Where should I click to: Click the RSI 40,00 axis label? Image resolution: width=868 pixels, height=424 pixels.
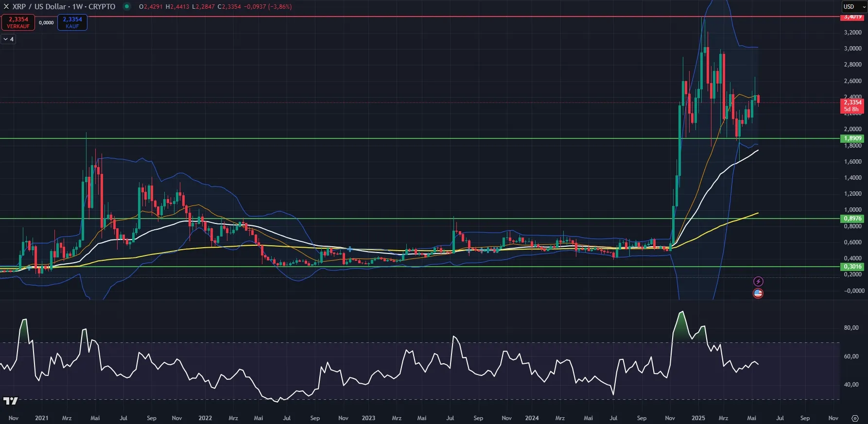[851, 385]
